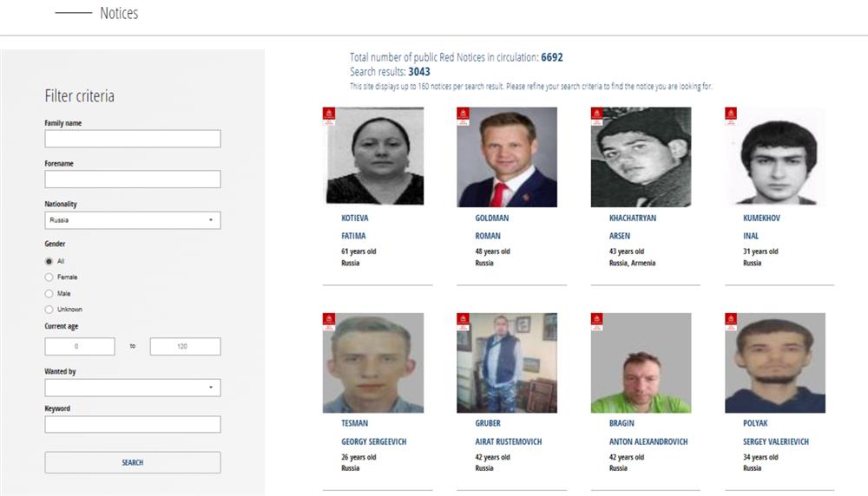Open the GOLDMAN ROMAN notice link

coord(491,219)
